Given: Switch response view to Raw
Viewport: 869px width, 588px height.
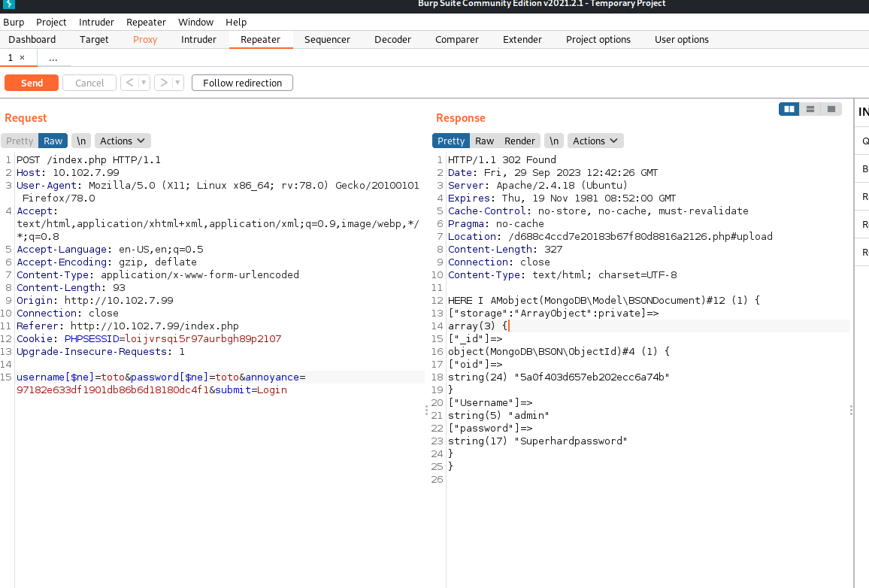Looking at the screenshot, I should (484, 141).
